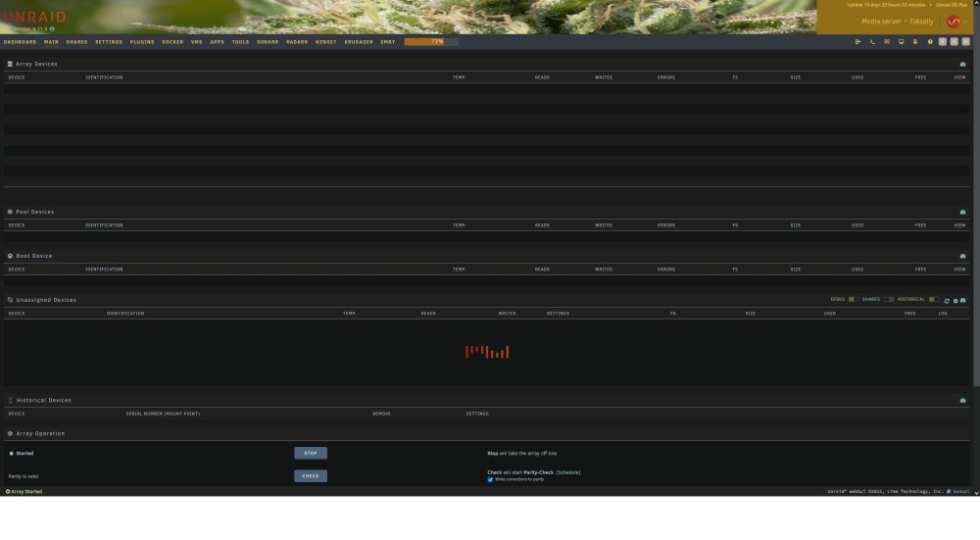
Task: Open the web terminal icon
Action: tap(872, 42)
